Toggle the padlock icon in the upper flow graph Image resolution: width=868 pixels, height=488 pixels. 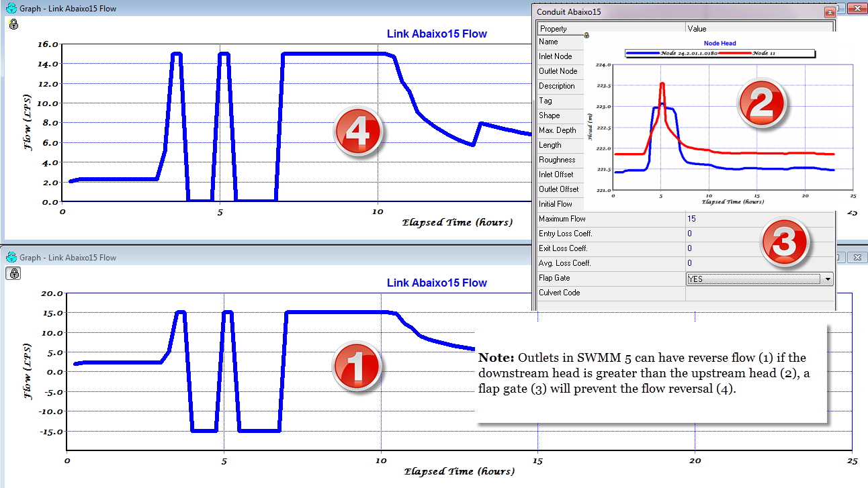point(13,23)
